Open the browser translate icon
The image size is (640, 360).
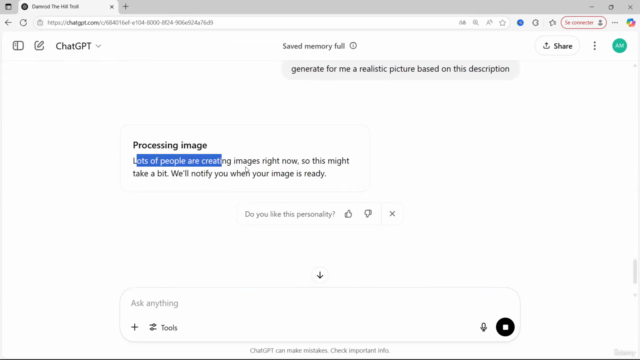462,22
